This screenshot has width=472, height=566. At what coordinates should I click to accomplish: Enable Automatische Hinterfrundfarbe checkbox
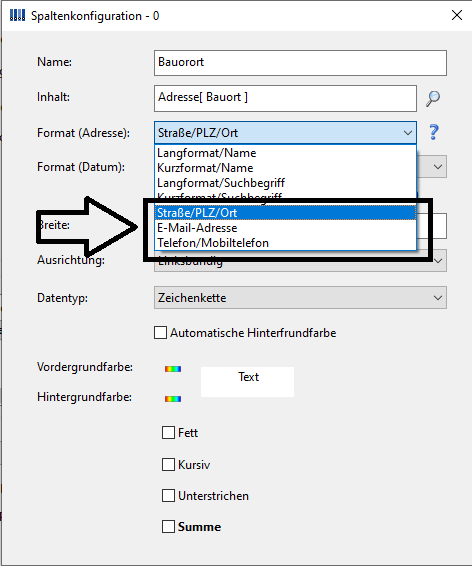pos(160,332)
